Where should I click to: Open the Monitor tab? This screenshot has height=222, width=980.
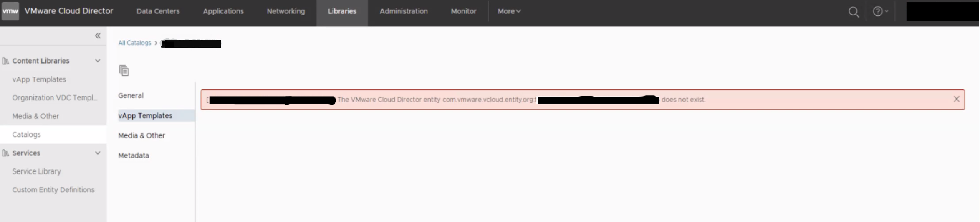(x=463, y=11)
